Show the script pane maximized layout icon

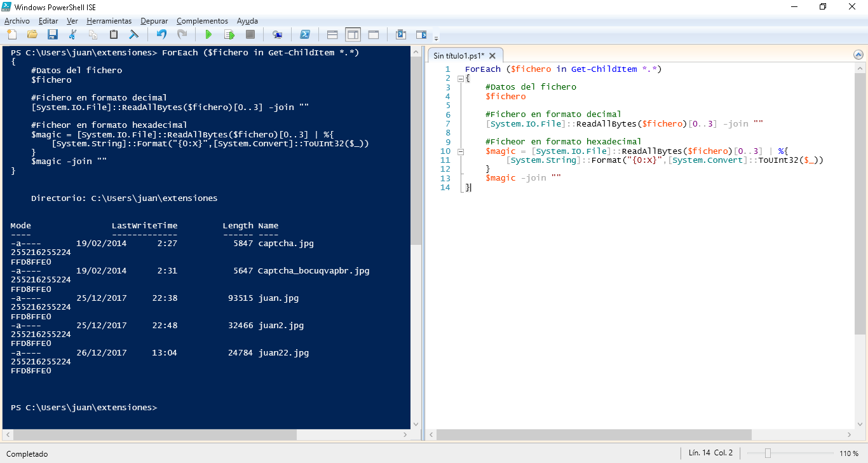[374, 34]
